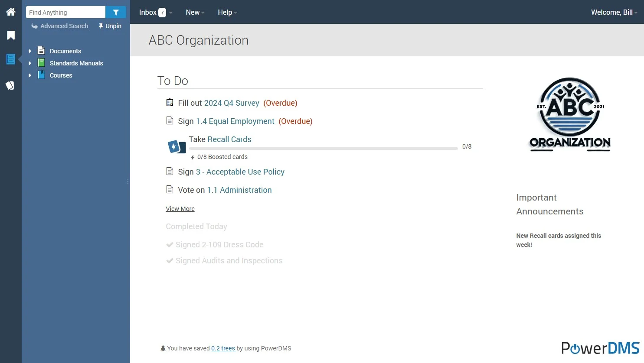
Task: Select the Browse documents sidebar icon
Action: pos(11,59)
